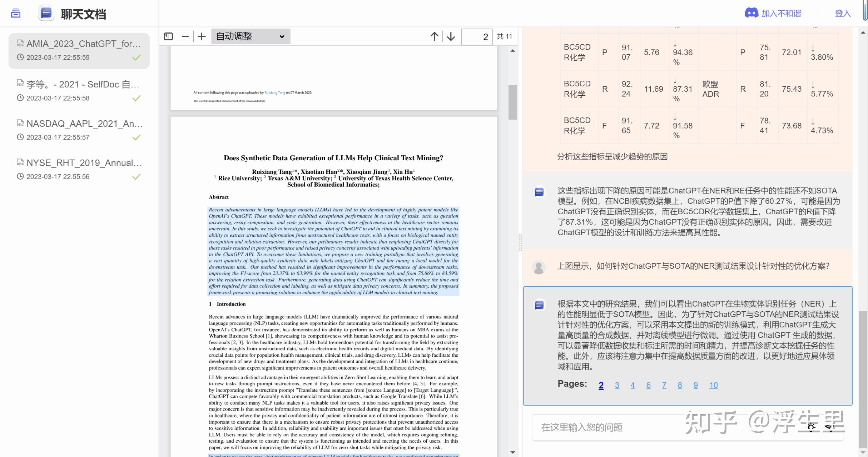Viewport: 868px width, 457px height.
Task: Go to next page with down arrow
Action: 451,36
